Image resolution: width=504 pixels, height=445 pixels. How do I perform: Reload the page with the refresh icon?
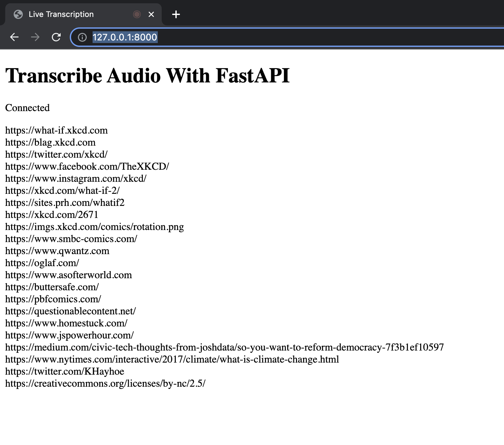(x=56, y=37)
